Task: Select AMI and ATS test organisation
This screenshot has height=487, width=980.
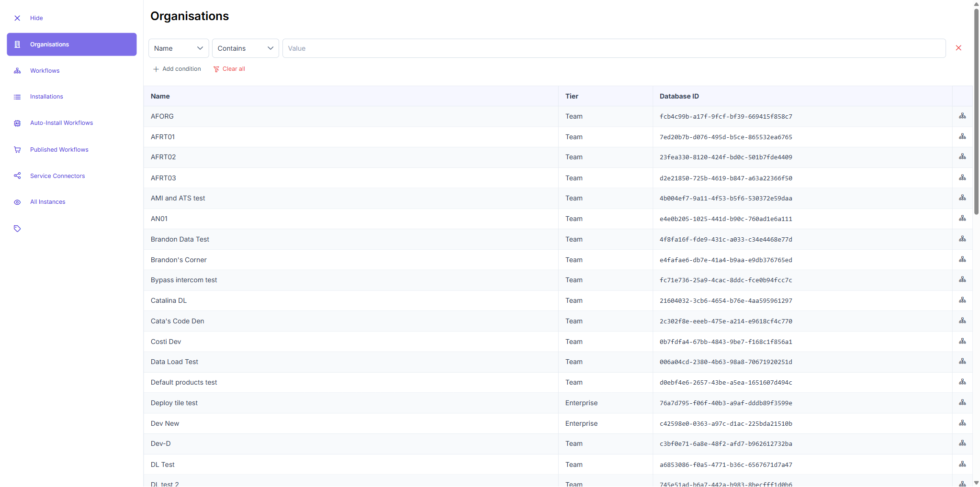Action: [x=178, y=198]
